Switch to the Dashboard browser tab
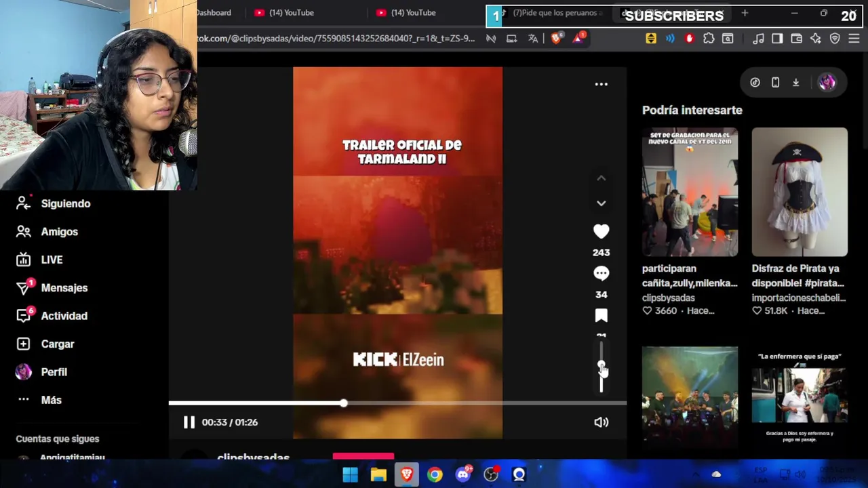The image size is (868, 488). [214, 13]
